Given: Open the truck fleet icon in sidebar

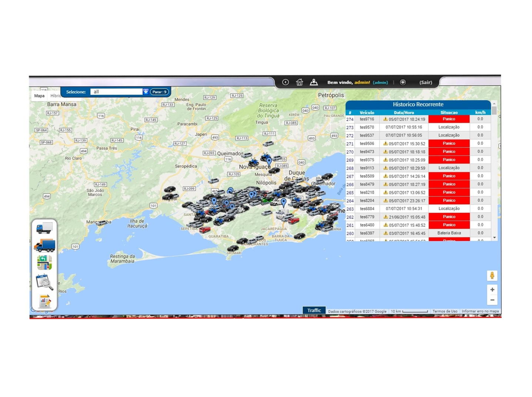Looking at the screenshot, I should (x=44, y=245).
